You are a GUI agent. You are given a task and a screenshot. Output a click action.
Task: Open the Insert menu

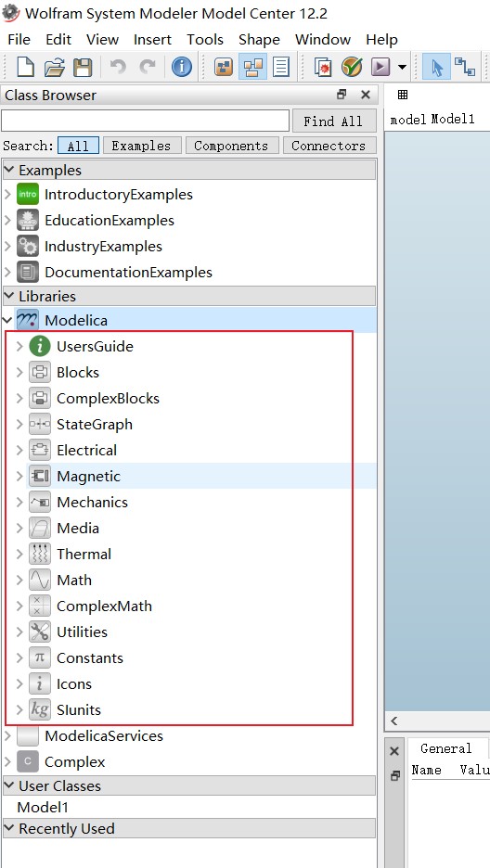point(152,39)
